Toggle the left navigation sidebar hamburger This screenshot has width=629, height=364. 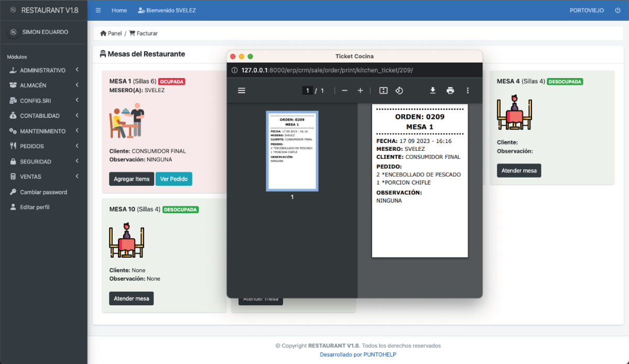[98, 10]
